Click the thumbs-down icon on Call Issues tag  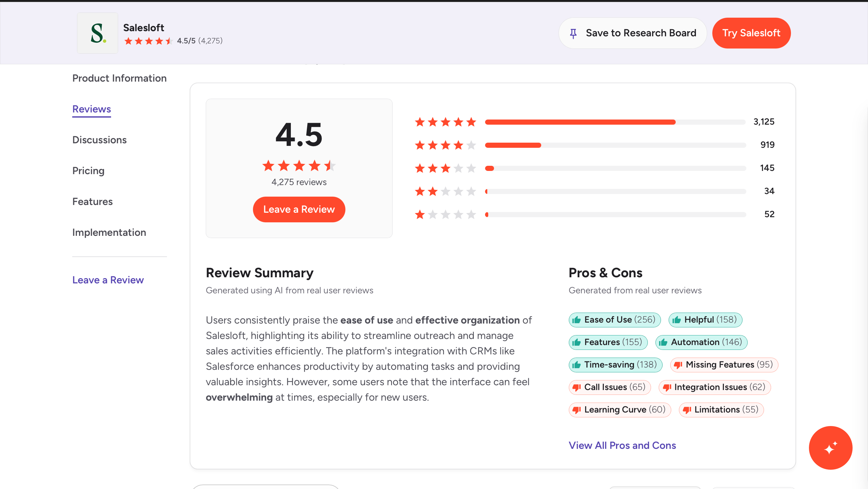point(577,387)
